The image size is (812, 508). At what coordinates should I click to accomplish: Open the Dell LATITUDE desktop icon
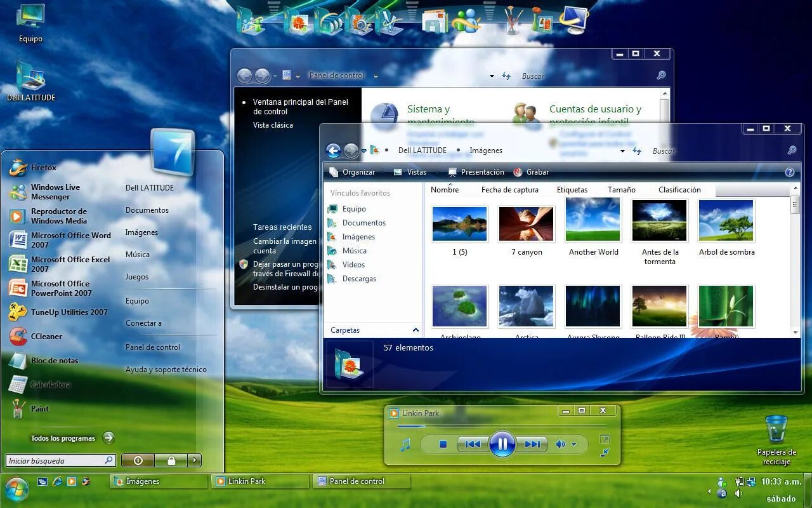click(x=31, y=82)
